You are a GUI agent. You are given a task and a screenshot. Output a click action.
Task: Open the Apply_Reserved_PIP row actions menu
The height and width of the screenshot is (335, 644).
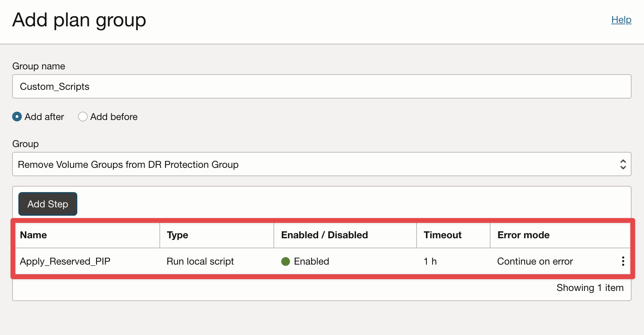tap(623, 261)
